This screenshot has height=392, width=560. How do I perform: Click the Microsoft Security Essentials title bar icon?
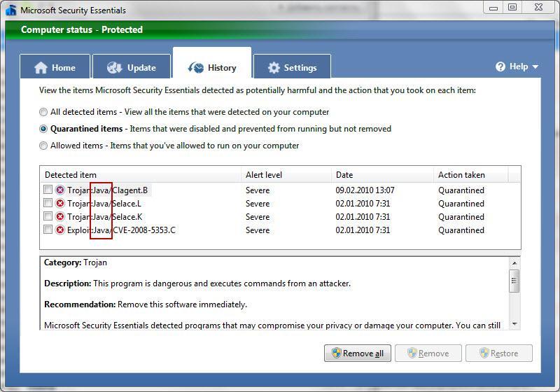pos(10,10)
